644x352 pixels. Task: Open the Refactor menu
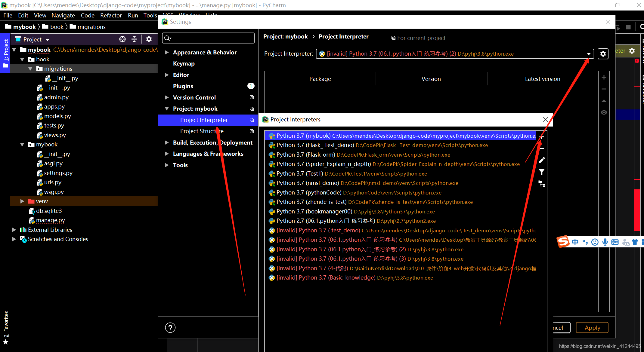pyautogui.click(x=111, y=15)
